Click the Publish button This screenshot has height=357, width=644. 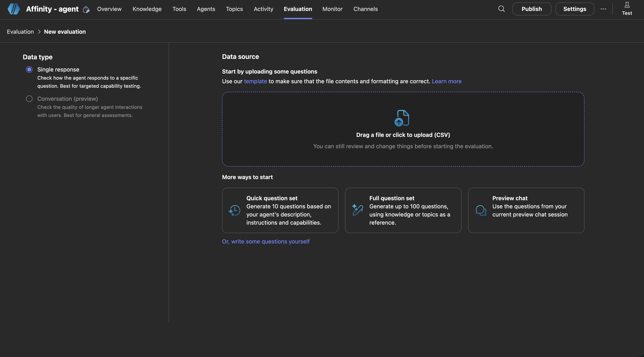coord(531,9)
